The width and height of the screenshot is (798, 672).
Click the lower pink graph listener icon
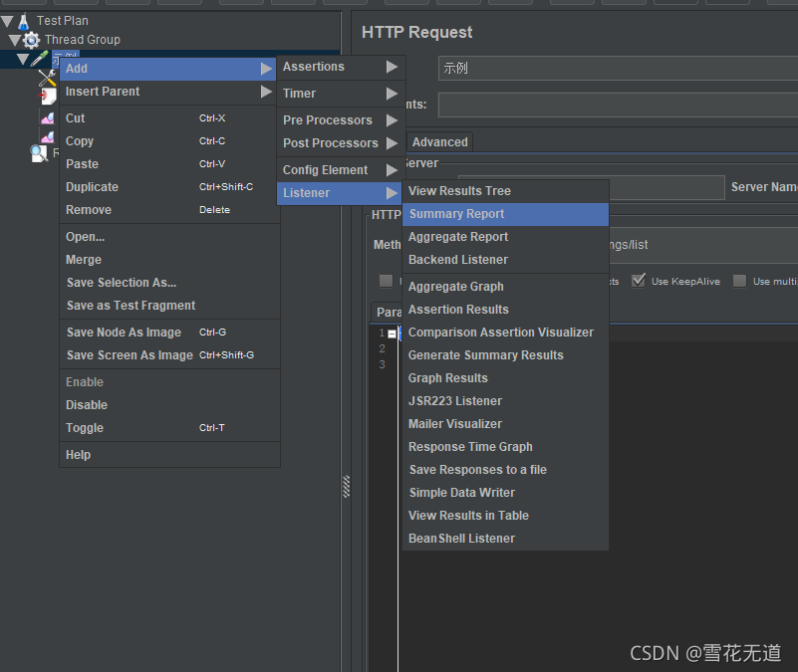[48, 136]
